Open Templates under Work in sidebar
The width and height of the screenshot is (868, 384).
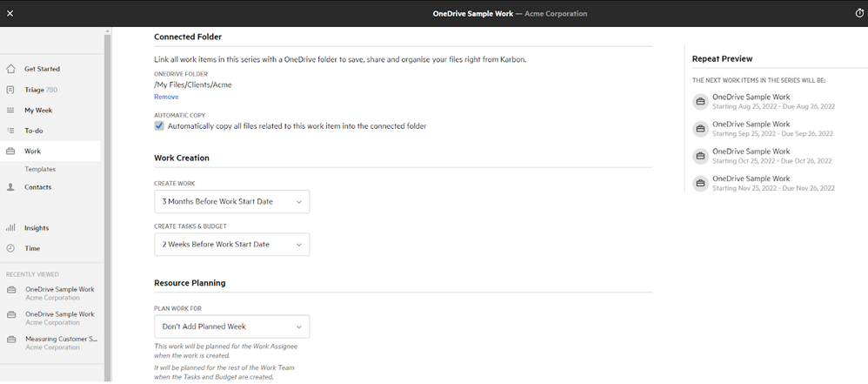40,169
